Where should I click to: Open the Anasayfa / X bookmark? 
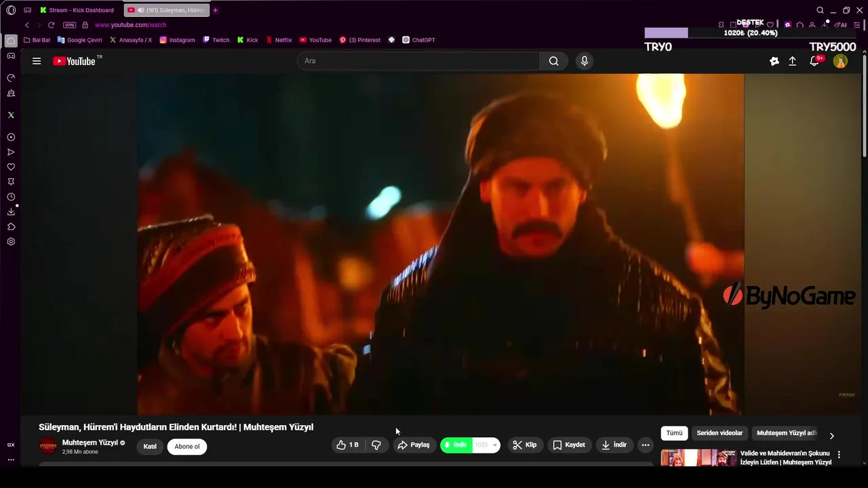(130, 40)
